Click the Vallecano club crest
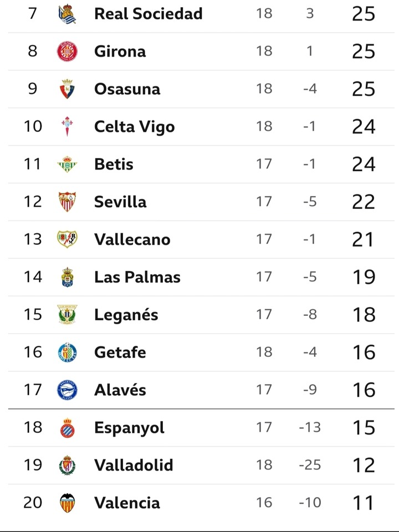Screen dimensions: 399x532 (x=67, y=239)
